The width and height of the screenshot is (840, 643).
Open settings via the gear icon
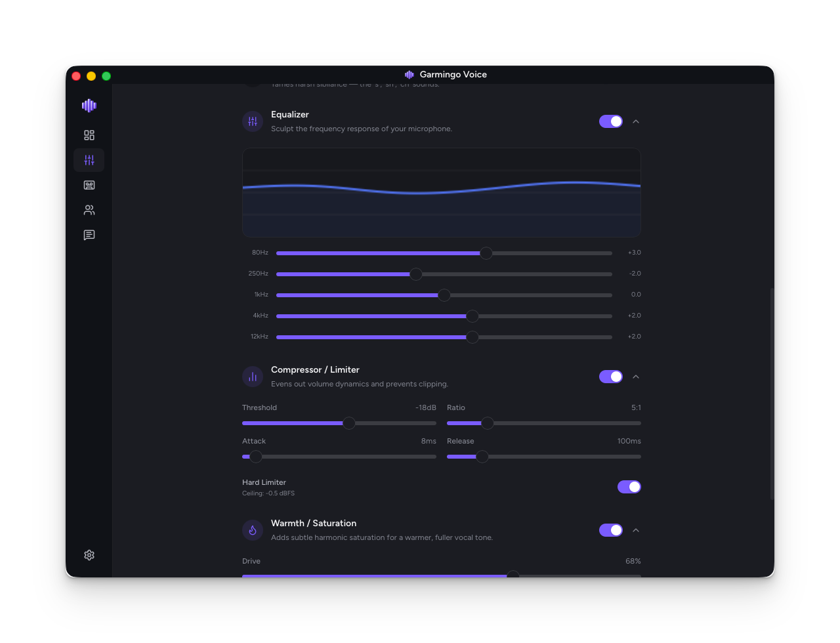click(x=89, y=555)
